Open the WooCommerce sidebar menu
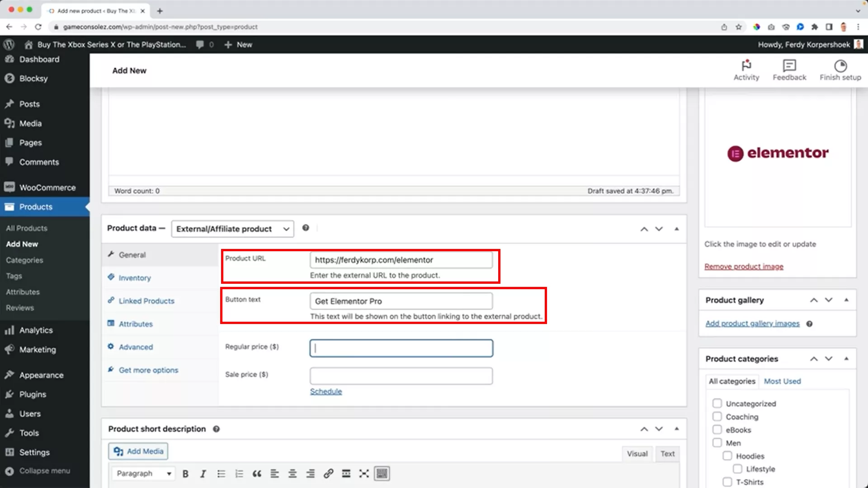The width and height of the screenshot is (868, 488). (47, 187)
